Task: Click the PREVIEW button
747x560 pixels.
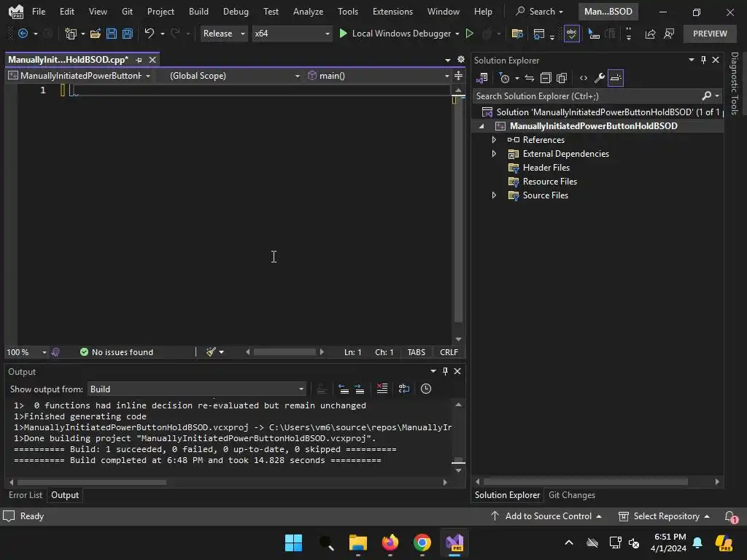Action: 710,34
